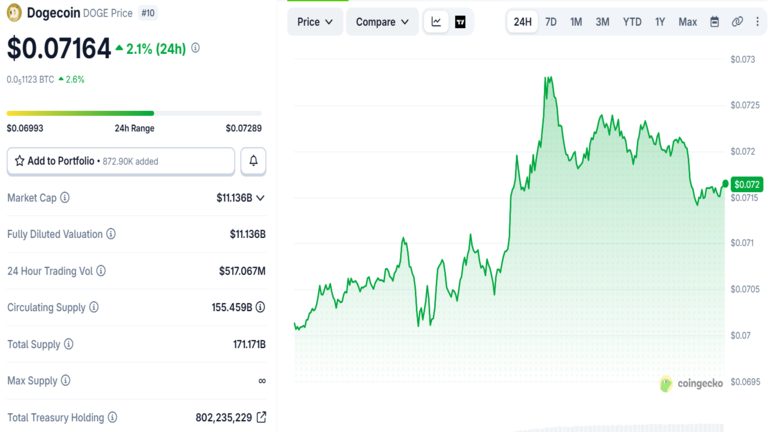Click the $0.072 current price marker

tap(746, 184)
